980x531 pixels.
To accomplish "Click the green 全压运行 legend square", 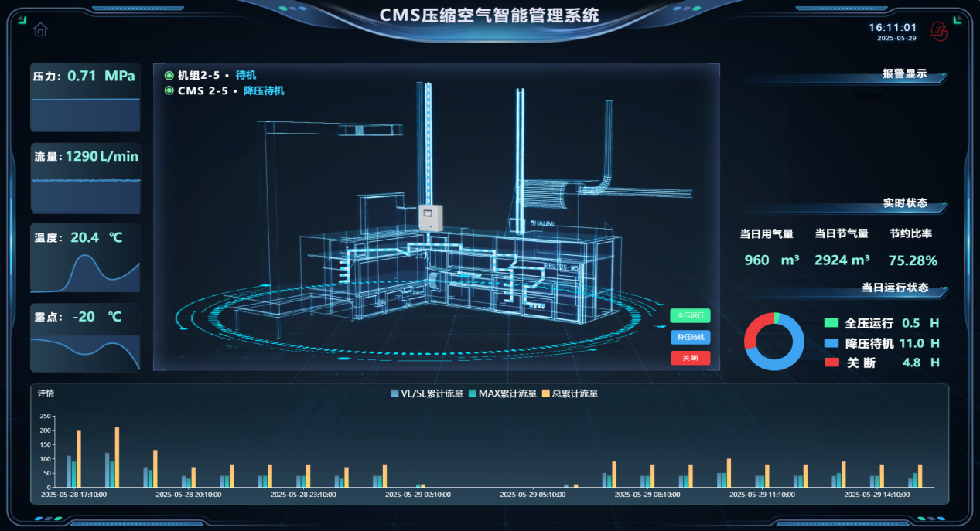I will coord(831,323).
